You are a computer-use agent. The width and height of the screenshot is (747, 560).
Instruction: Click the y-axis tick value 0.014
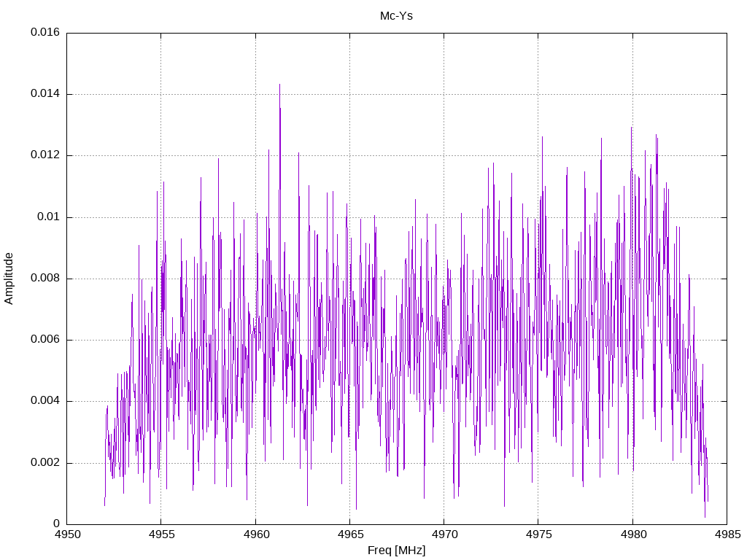point(45,94)
